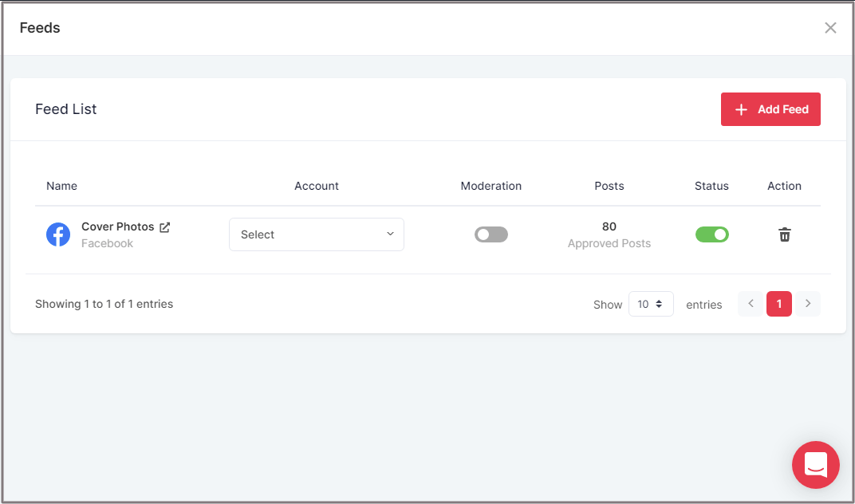Open the chat support widget

point(815,464)
